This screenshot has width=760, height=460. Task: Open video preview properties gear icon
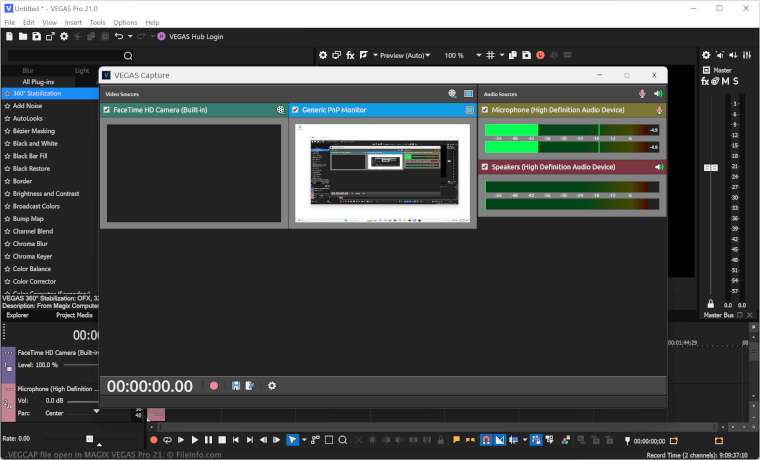[x=323, y=55]
